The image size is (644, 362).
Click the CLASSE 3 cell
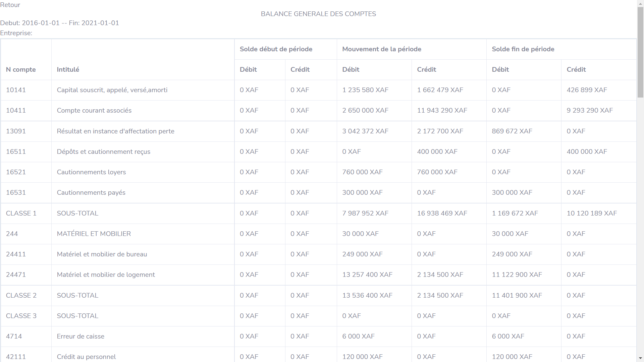(21, 316)
